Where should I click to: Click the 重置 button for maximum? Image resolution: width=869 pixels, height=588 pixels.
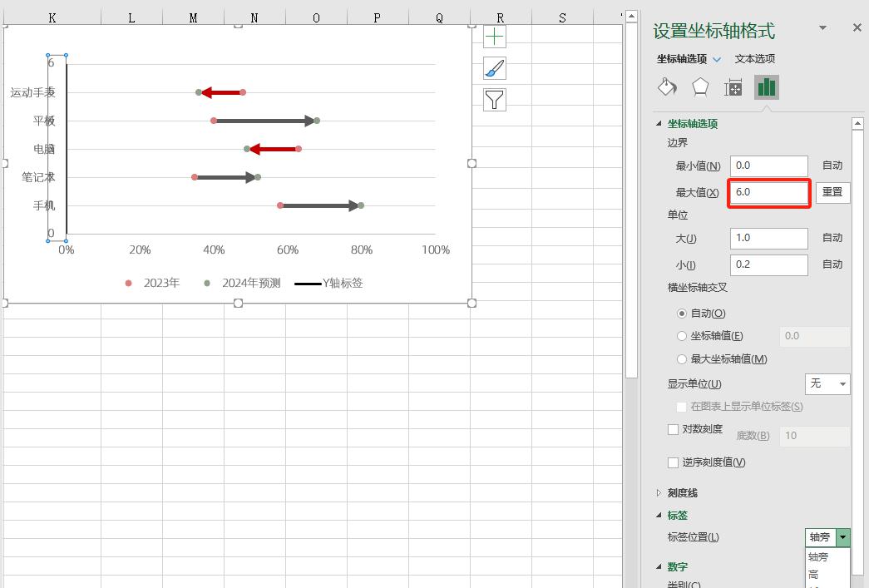(832, 192)
